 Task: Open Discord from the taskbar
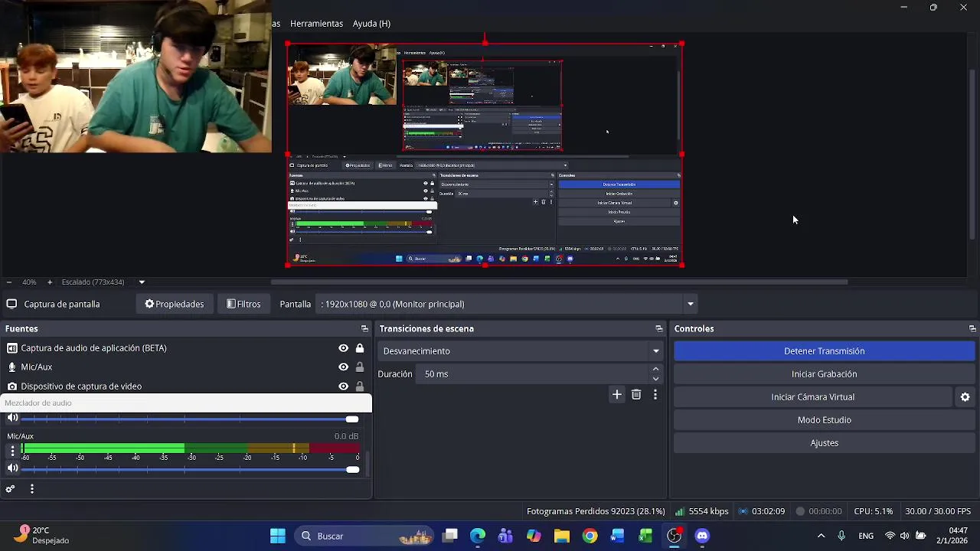coord(702,536)
